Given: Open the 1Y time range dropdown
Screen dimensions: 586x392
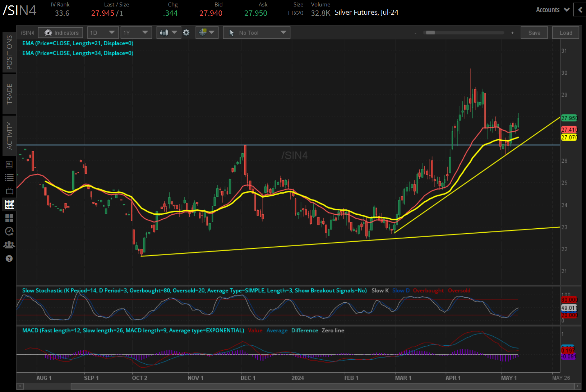Looking at the screenshot, I should 136,32.
